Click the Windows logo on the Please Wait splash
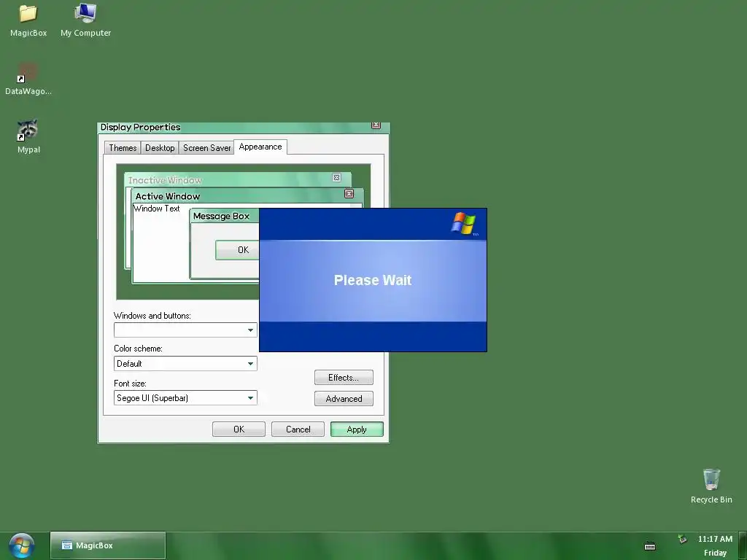747x560 pixels. 463,223
